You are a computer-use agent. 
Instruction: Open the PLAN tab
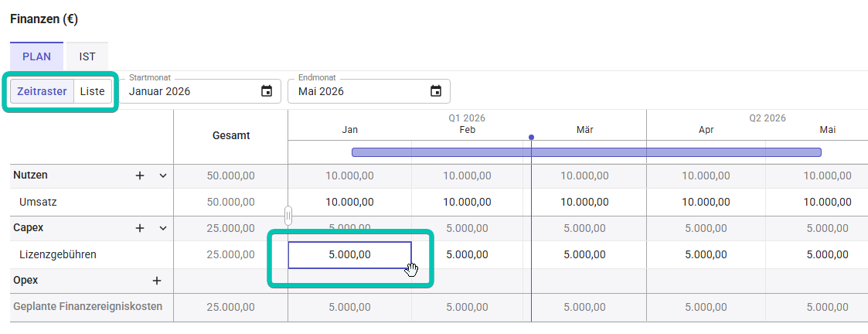[x=36, y=56]
